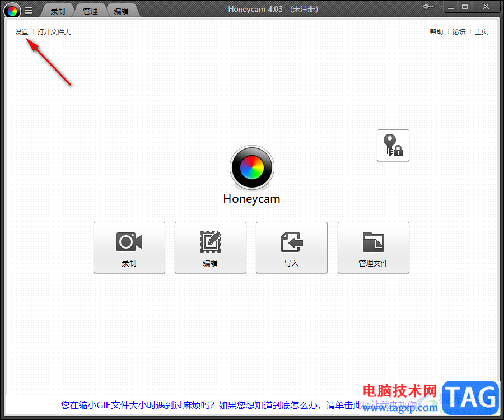Open 设置 settings link

click(x=21, y=32)
